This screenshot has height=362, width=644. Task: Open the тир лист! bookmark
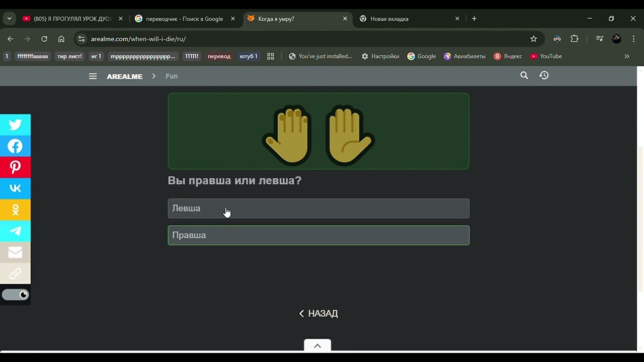pos(69,56)
